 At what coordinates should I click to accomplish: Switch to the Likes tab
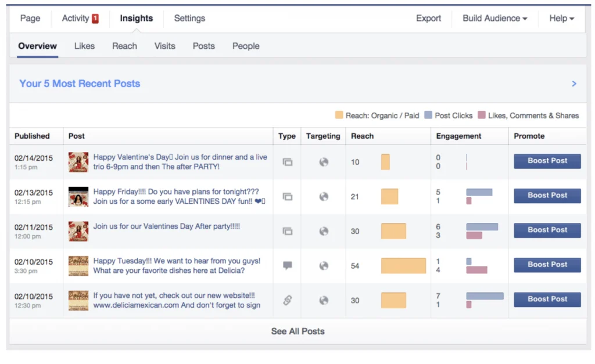click(x=84, y=46)
